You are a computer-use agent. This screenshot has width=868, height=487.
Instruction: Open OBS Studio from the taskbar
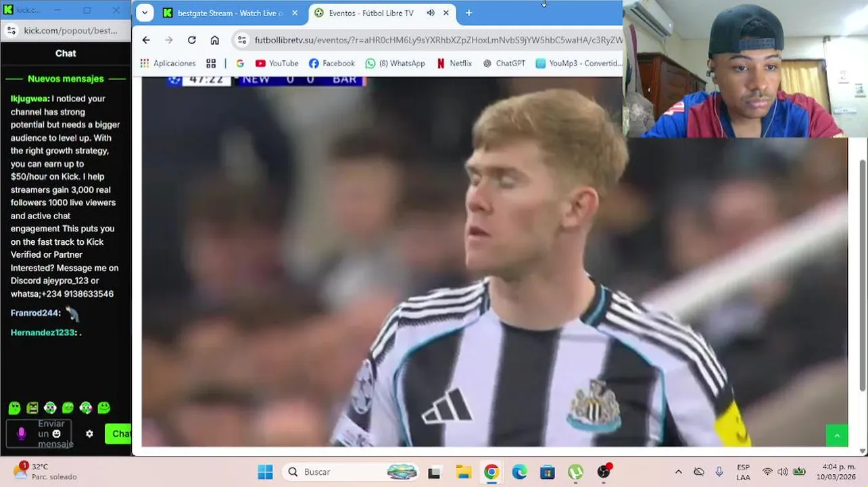(x=604, y=472)
